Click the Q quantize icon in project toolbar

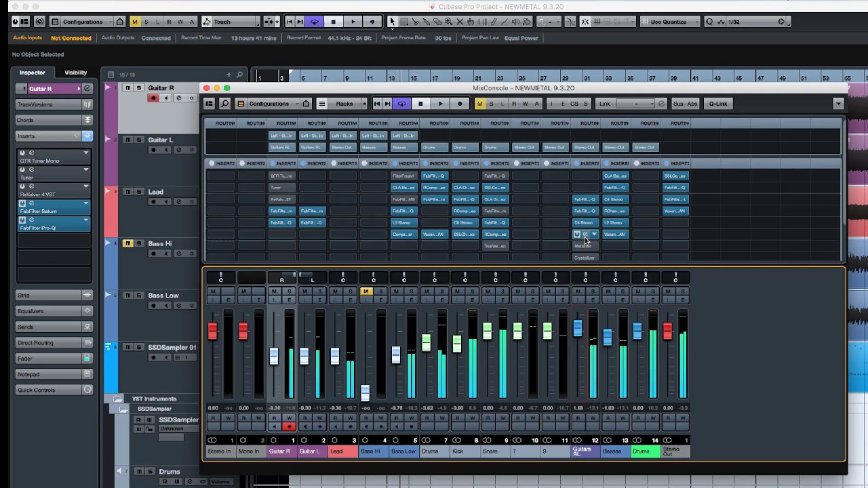click(709, 22)
